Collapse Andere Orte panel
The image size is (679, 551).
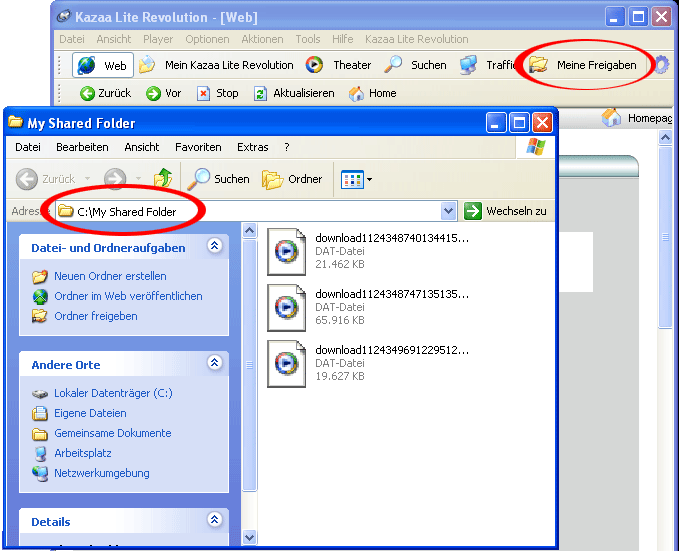[214, 362]
